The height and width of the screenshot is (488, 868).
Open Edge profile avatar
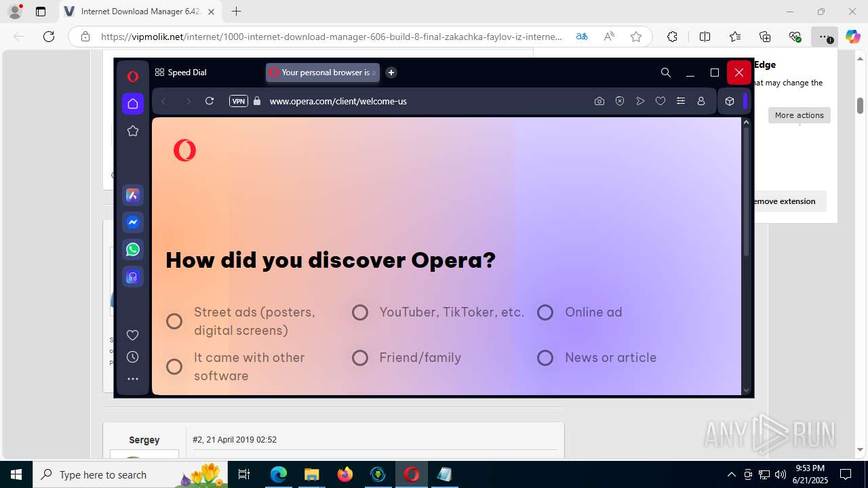[x=15, y=12]
